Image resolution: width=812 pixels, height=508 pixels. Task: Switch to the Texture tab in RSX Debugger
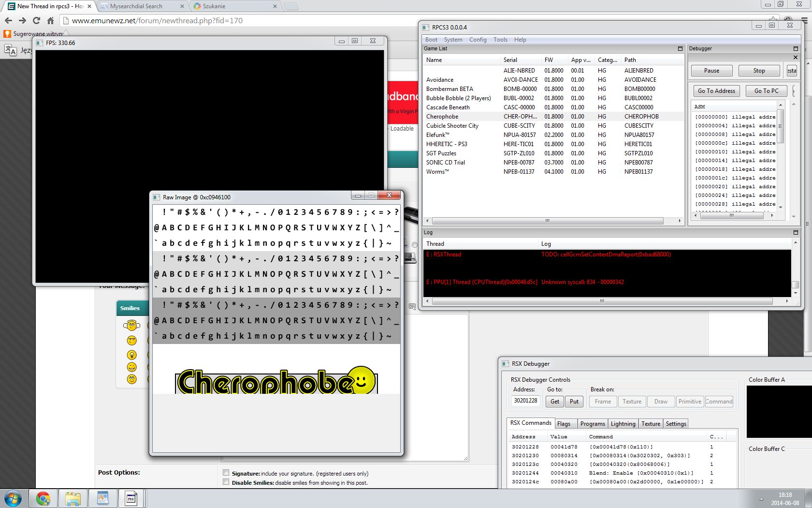(x=651, y=424)
